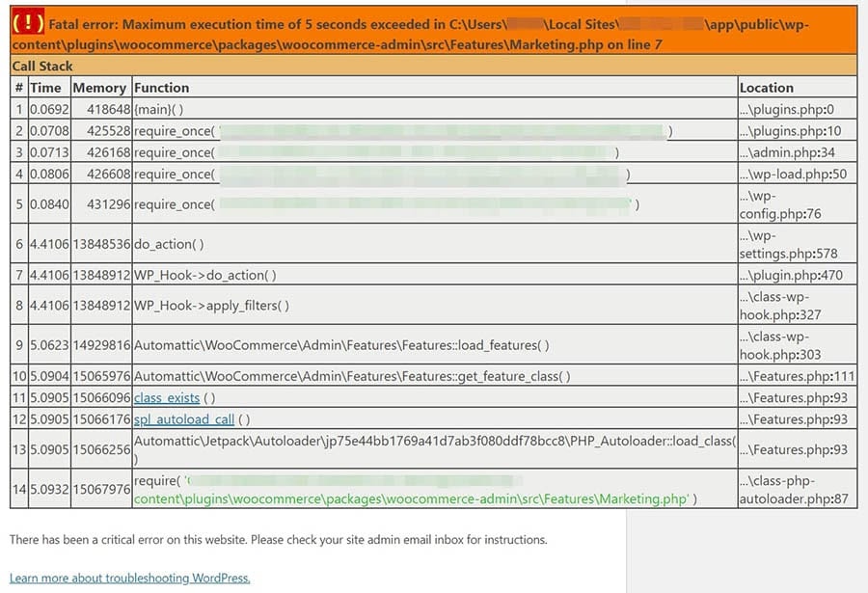868x593 pixels.
Task: Click Learn more about troubleshooting WordPress link
Action: 129,578
